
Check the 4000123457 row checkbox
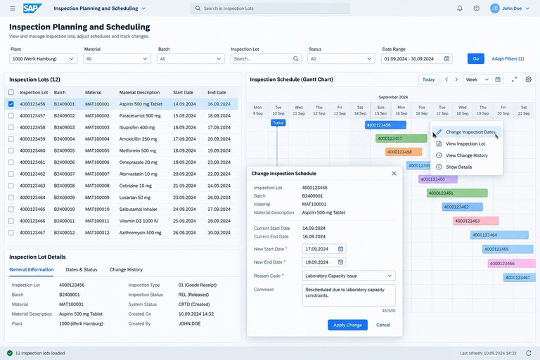11,116
